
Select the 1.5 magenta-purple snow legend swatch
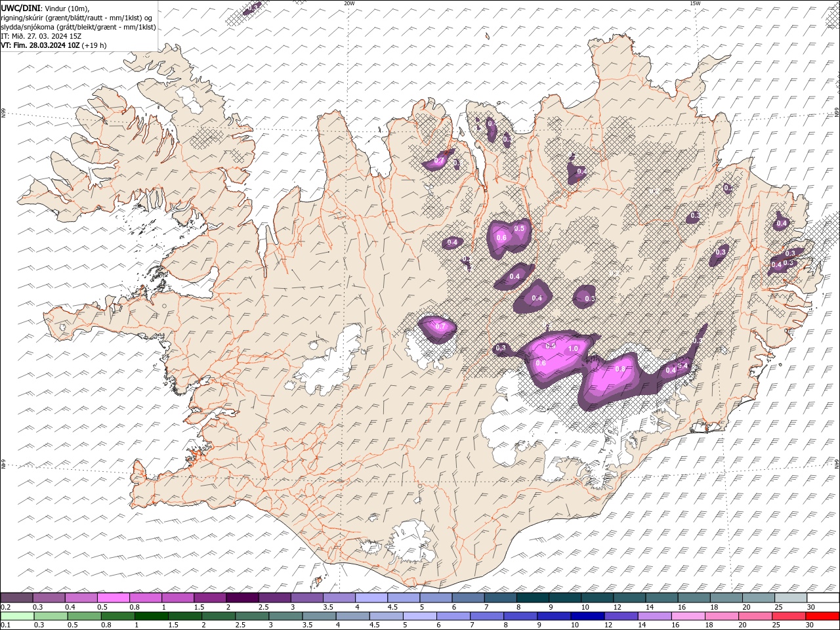209,597
